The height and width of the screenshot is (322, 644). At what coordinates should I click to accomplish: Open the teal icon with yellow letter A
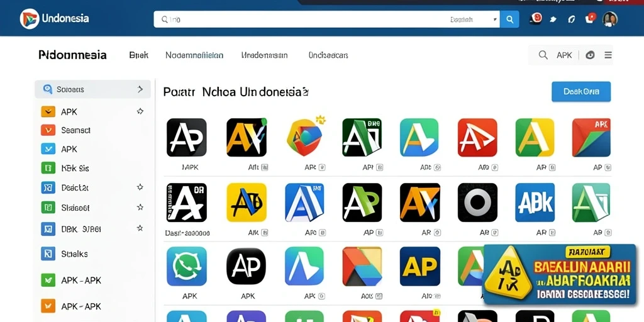pyautogui.click(x=419, y=138)
